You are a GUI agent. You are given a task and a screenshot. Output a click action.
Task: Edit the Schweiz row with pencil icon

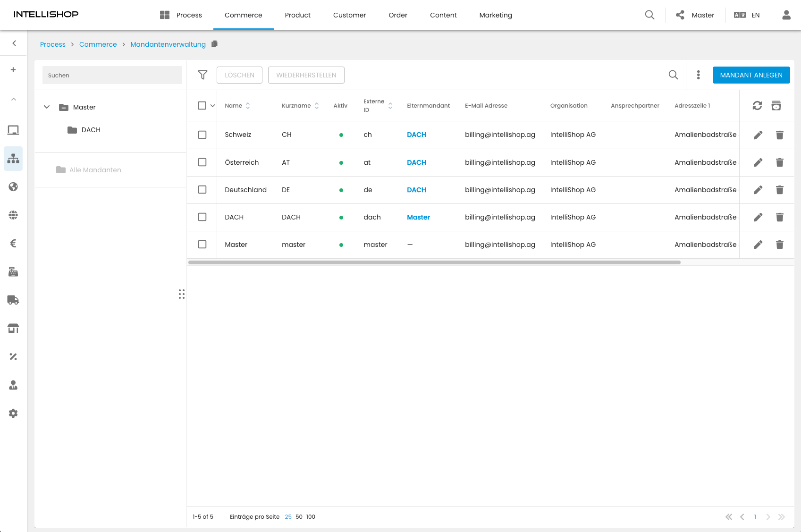[758, 135]
